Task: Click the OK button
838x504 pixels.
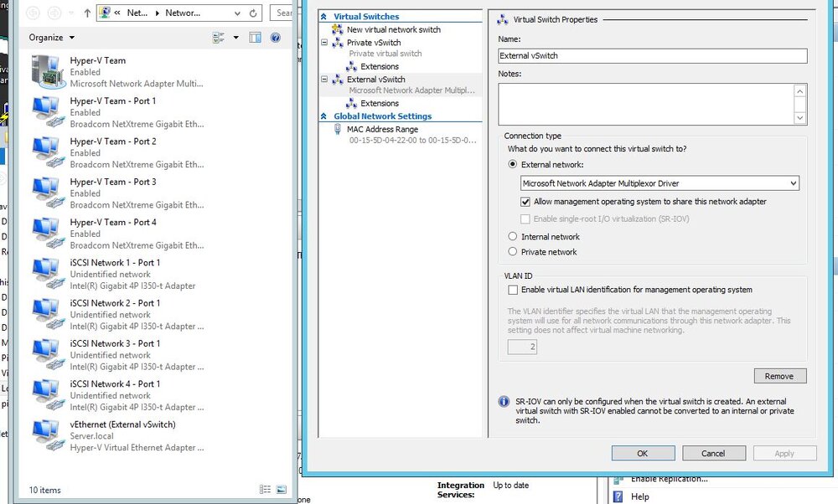Action: (x=643, y=453)
